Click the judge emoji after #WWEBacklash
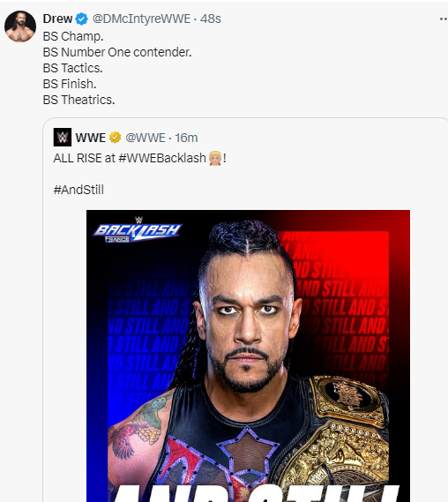The image size is (448, 502). tap(215, 158)
